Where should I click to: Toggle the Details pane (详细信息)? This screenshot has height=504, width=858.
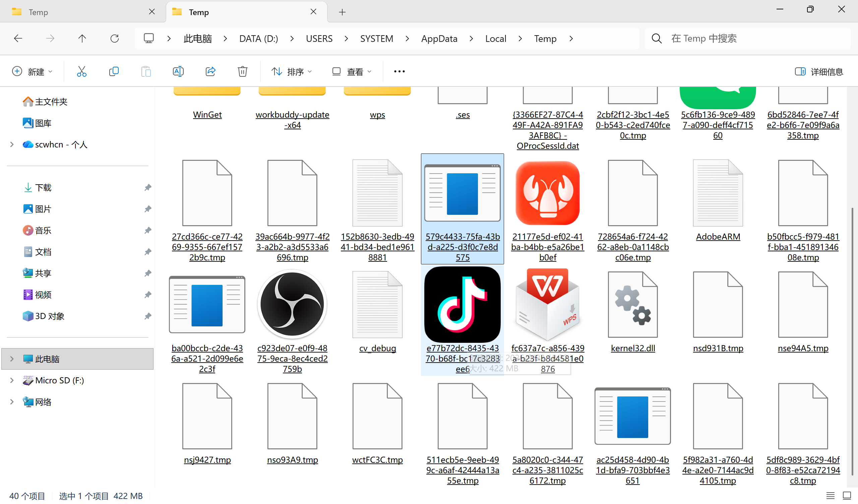[x=819, y=71]
